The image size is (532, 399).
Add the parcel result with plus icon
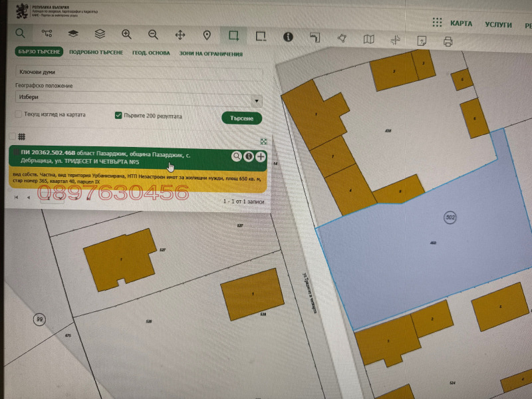point(261,157)
